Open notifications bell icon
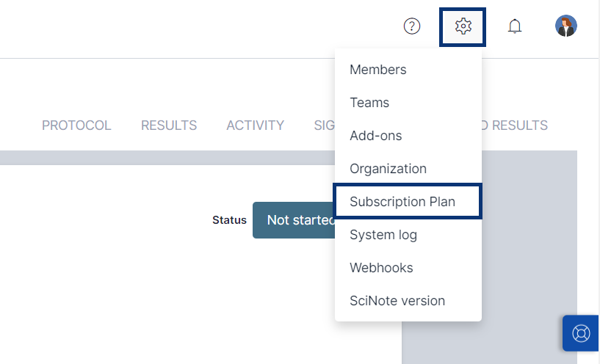The height and width of the screenshot is (364, 600). 515,26
